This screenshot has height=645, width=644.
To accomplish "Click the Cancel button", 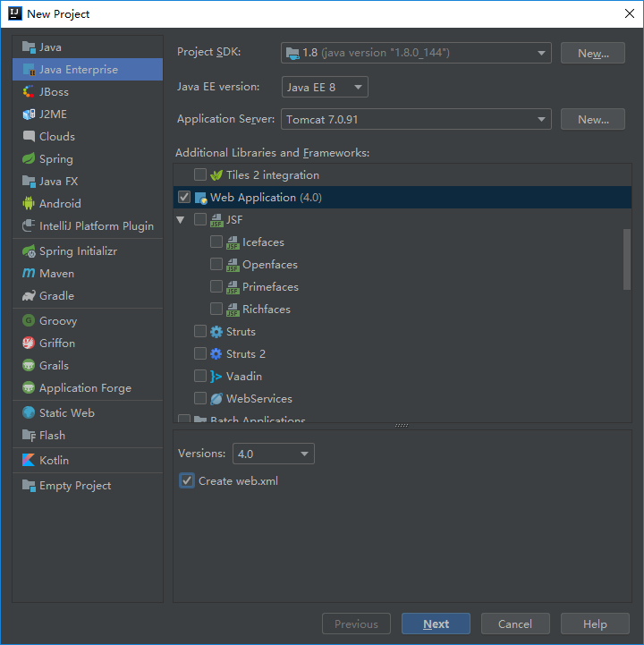I will (x=515, y=624).
